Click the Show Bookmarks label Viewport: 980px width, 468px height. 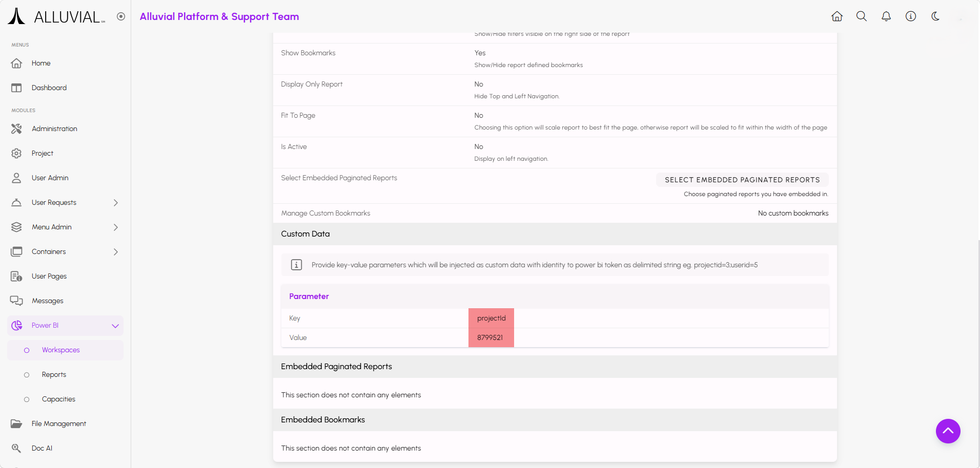(x=308, y=53)
